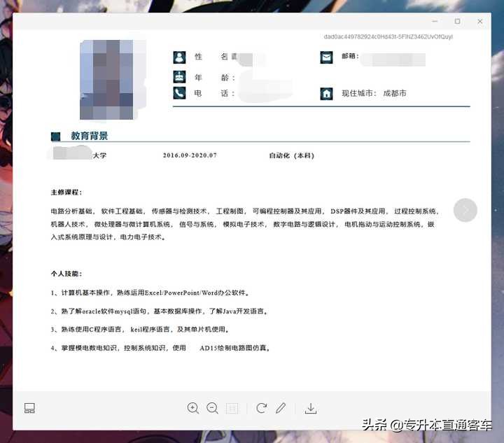Click the skill line mentioning Excel/PowerPoint/Word
The height and width of the screenshot is (443, 504).
[150, 293]
